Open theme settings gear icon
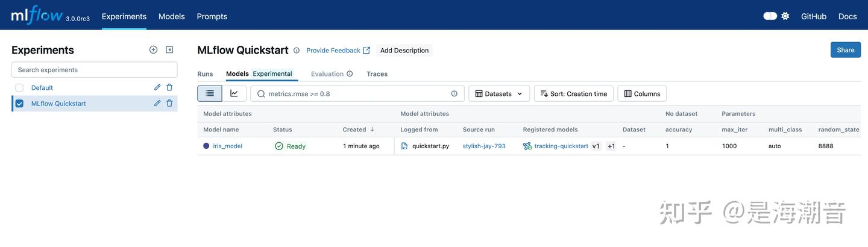This screenshot has width=868, height=247. click(x=785, y=16)
